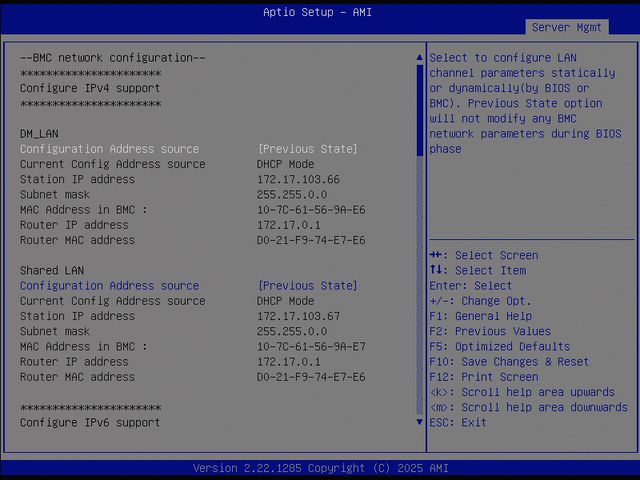The width and height of the screenshot is (640, 480).
Task: Click DM_LAN Router MAC address D0-21-F9-74-E7-E6
Action: tap(311, 240)
